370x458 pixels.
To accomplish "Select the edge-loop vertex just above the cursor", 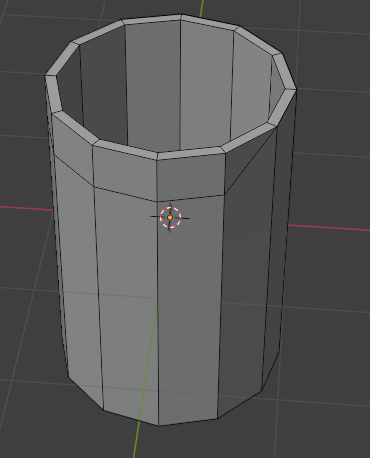I will (157, 202).
